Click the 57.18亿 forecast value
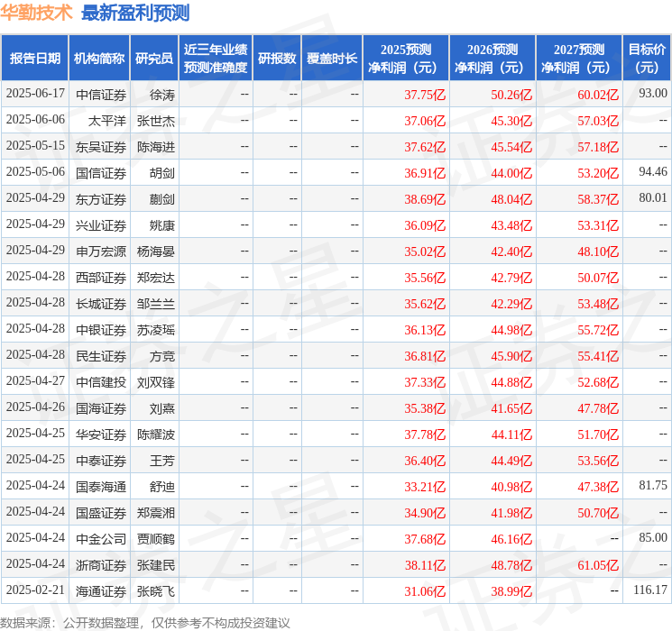672x631 pixels. (598, 147)
